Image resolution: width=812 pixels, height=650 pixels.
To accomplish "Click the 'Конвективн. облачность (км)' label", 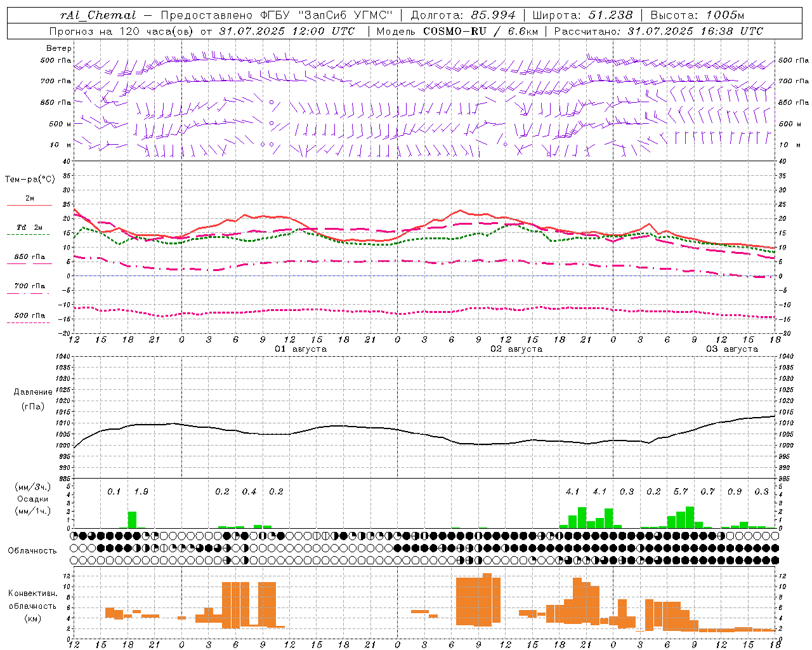I will tap(33, 606).
